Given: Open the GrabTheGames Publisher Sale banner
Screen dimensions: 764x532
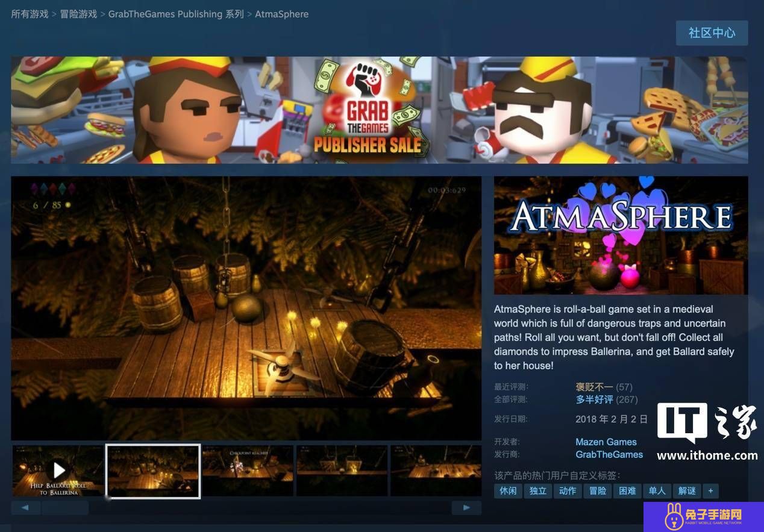Looking at the screenshot, I should coord(379,110).
